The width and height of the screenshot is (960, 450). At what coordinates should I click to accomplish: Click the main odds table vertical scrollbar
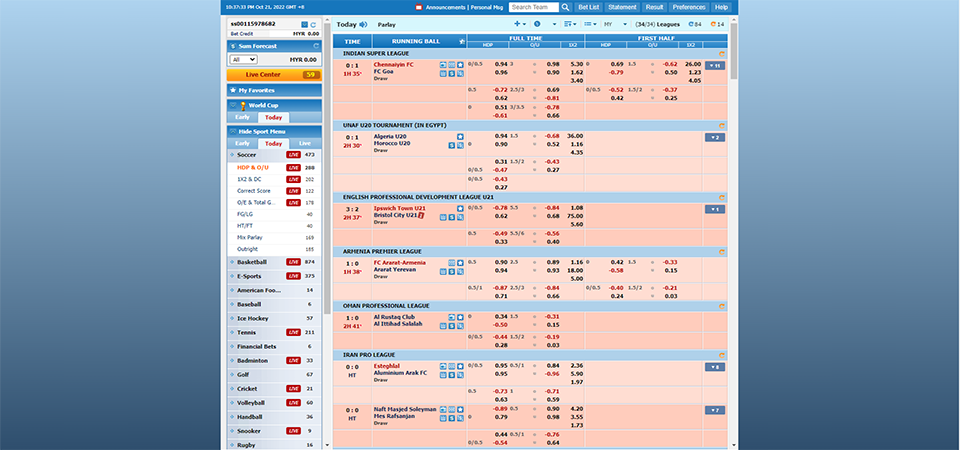click(733, 52)
